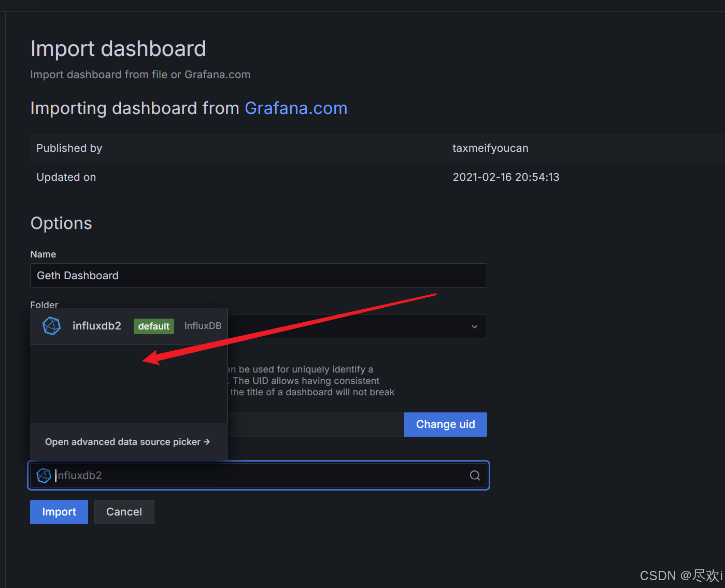Image resolution: width=725 pixels, height=588 pixels.
Task: Click the search magnifier in data source field
Action: coord(475,476)
